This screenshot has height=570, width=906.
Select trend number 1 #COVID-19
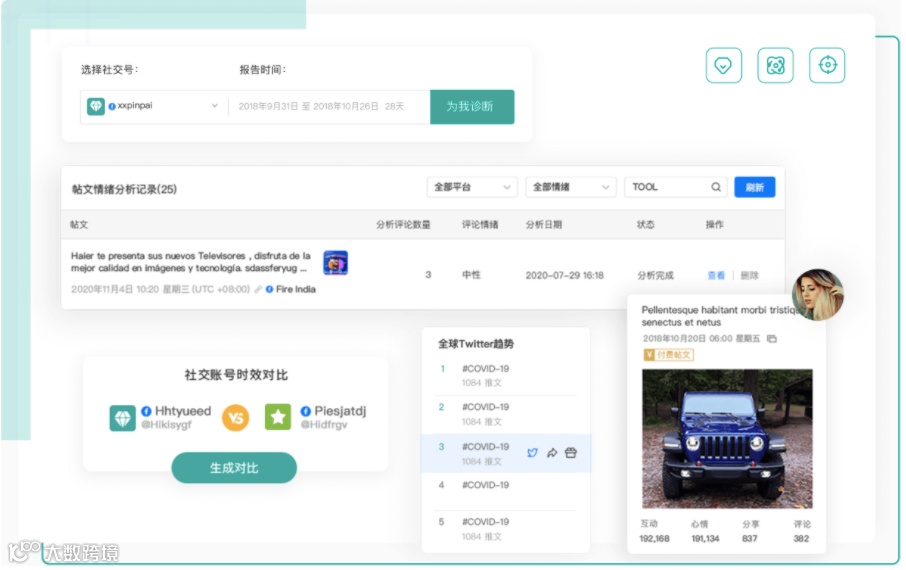[x=506, y=376]
